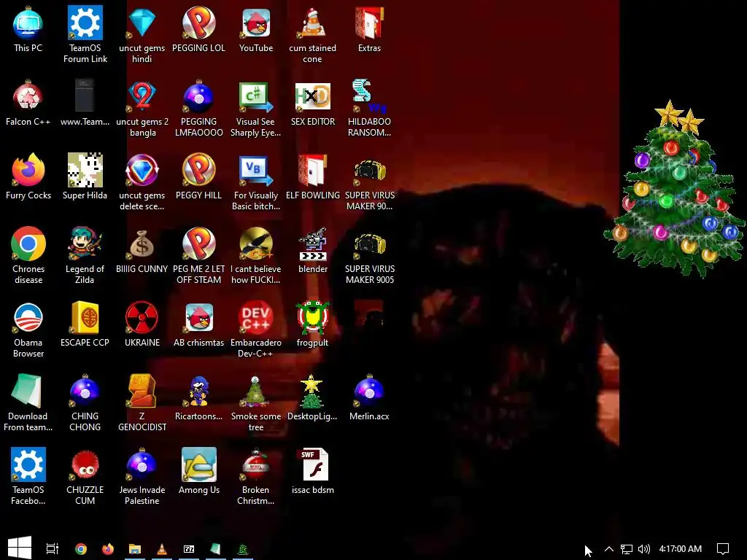Select the UKRAINE radiation icon
The width and height of the screenshot is (747, 560).
tap(142, 324)
